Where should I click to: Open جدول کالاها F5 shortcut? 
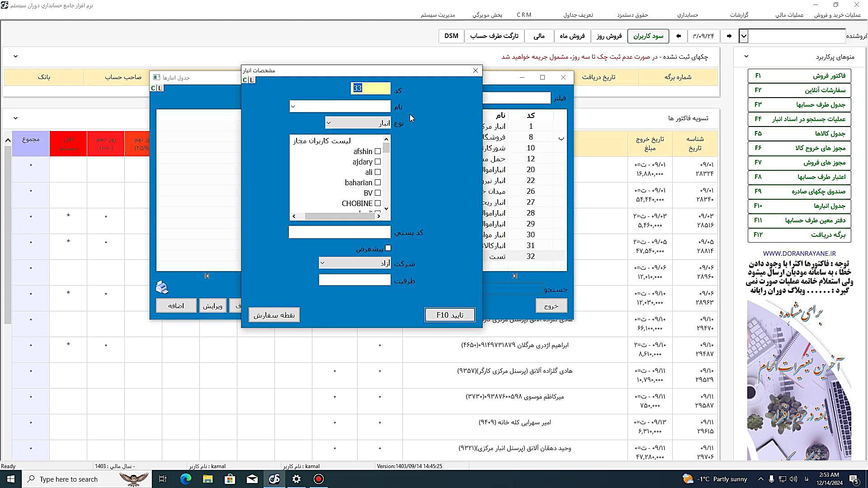point(799,134)
